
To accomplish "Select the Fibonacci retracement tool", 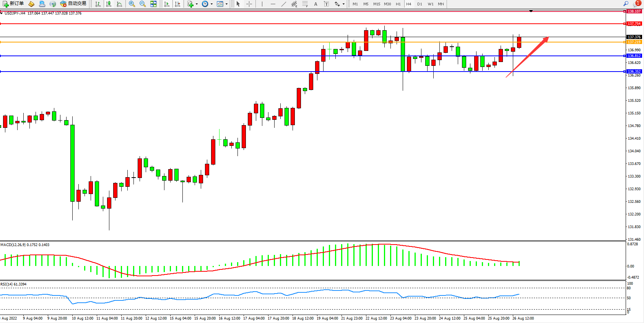I will tap(305, 4).
